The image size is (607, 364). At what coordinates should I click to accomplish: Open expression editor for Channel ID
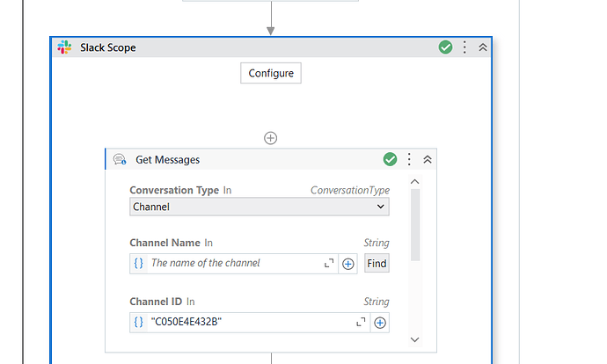[x=361, y=322]
